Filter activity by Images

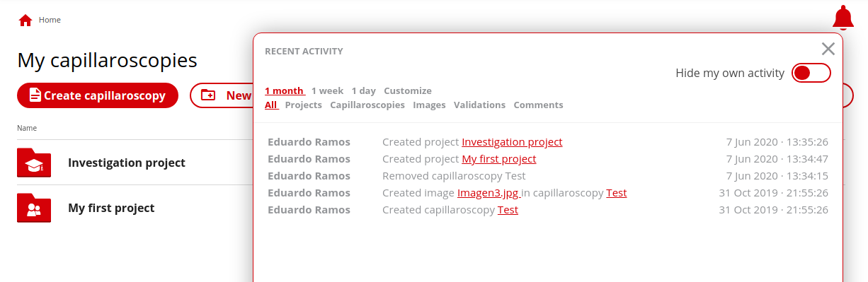(x=429, y=105)
